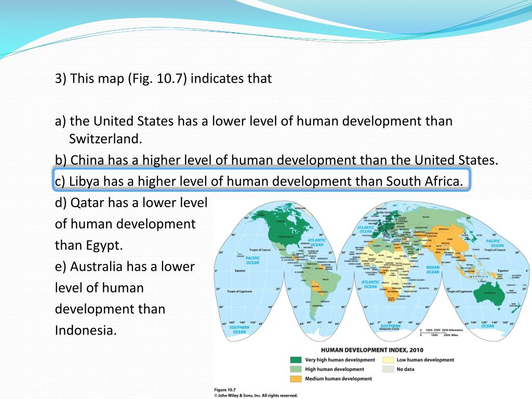This screenshot has width=532, height=399.
Task: Click the word 'Switzerland.' in answer a
Action: pos(106,139)
